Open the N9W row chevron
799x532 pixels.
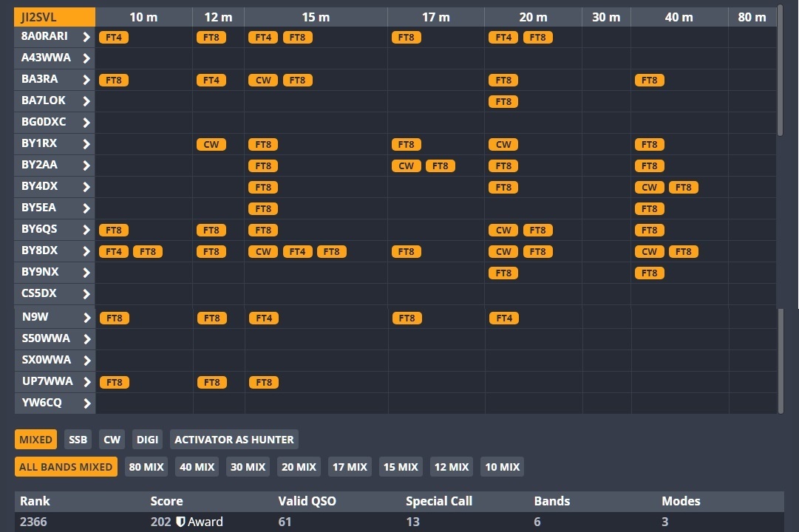[86, 318]
